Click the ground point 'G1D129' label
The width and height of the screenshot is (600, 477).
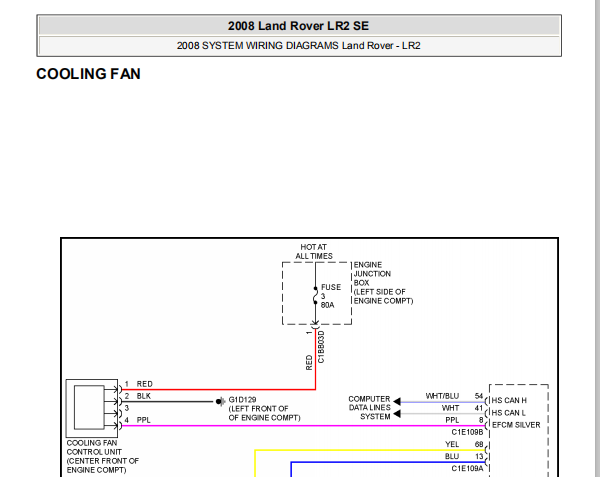(242, 399)
